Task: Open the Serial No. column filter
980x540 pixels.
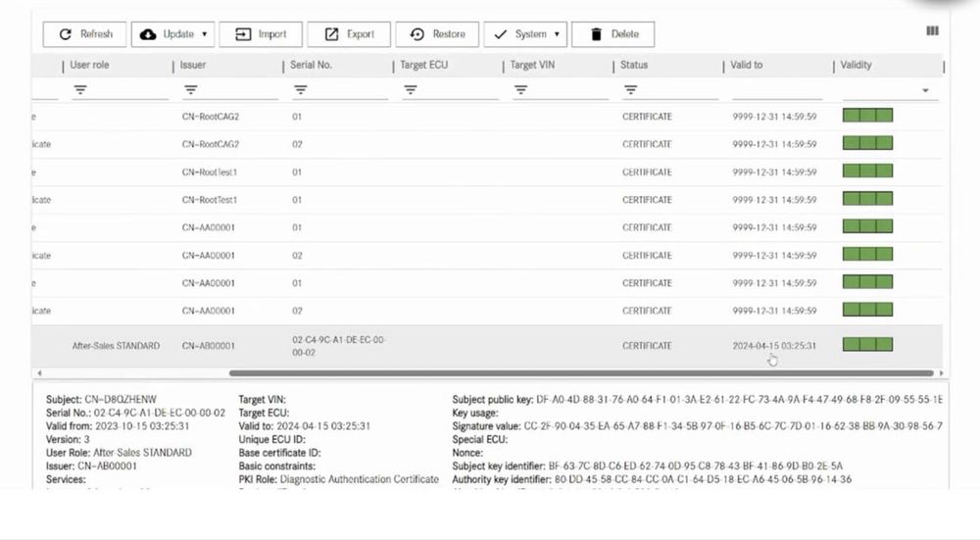Action: (301, 90)
